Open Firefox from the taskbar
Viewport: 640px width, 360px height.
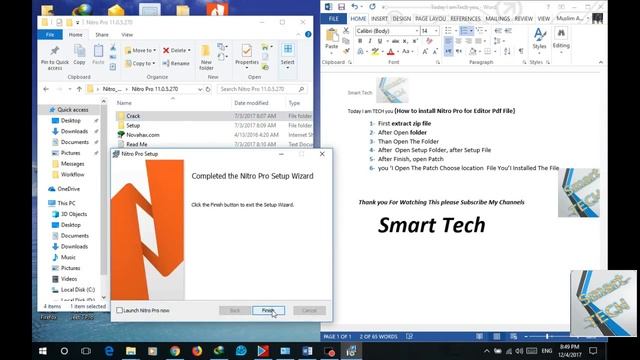coord(197,351)
